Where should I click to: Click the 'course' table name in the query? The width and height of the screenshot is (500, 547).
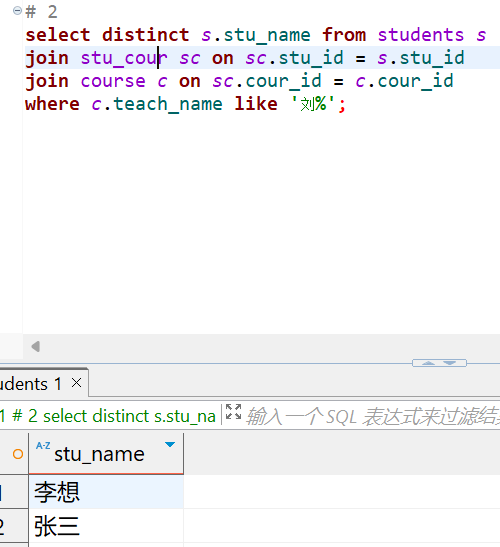113,81
